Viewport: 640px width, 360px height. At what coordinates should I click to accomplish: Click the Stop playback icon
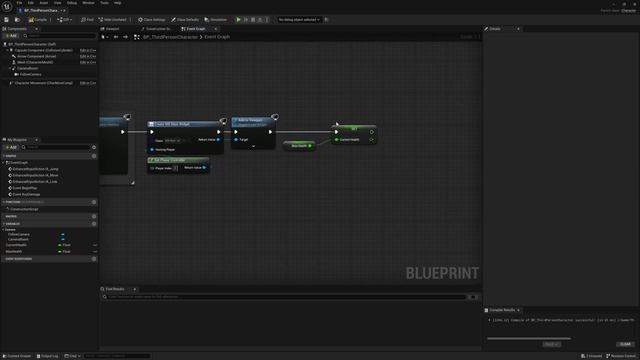(253, 20)
